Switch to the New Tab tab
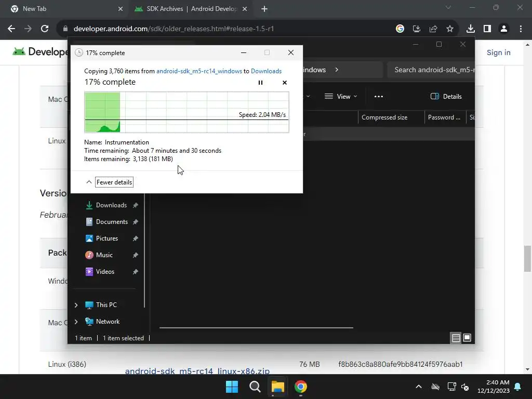This screenshot has height=399, width=532. coord(64,9)
